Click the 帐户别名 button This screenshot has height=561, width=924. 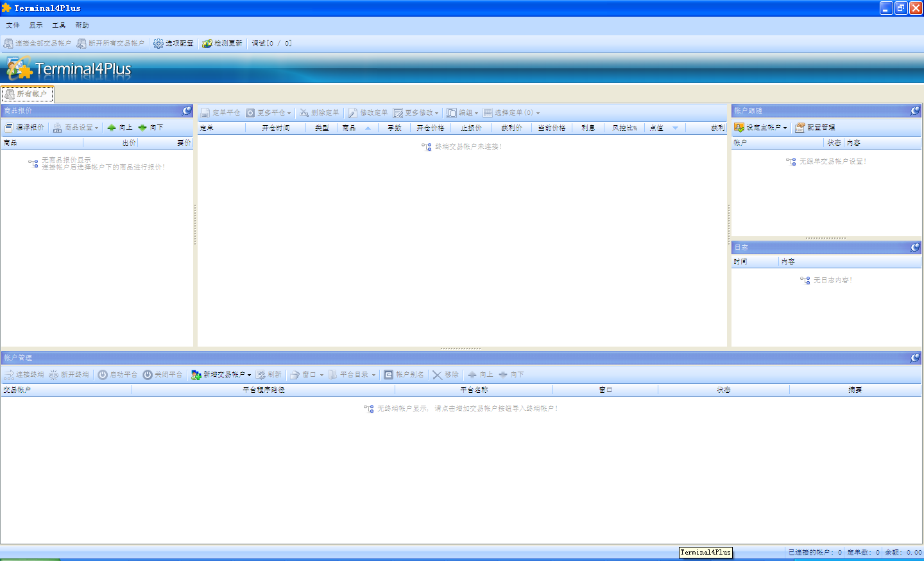(x=404, y=375)
